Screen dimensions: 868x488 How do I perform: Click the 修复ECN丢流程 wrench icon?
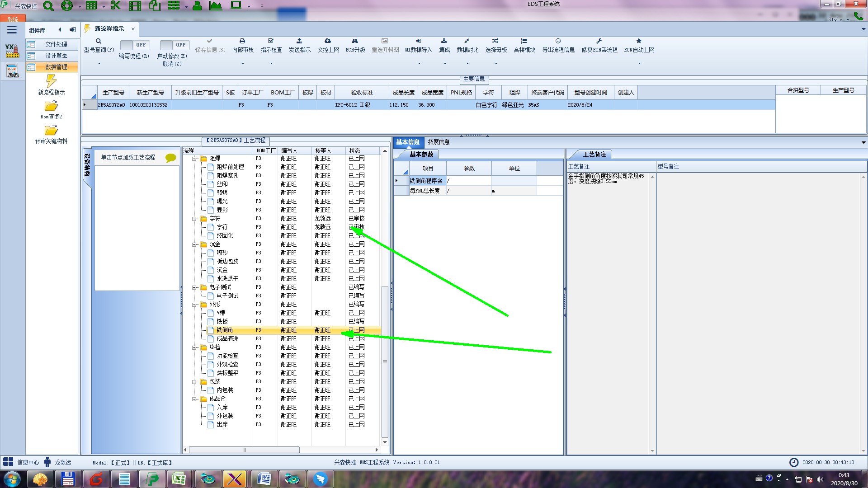click(599, 41)
